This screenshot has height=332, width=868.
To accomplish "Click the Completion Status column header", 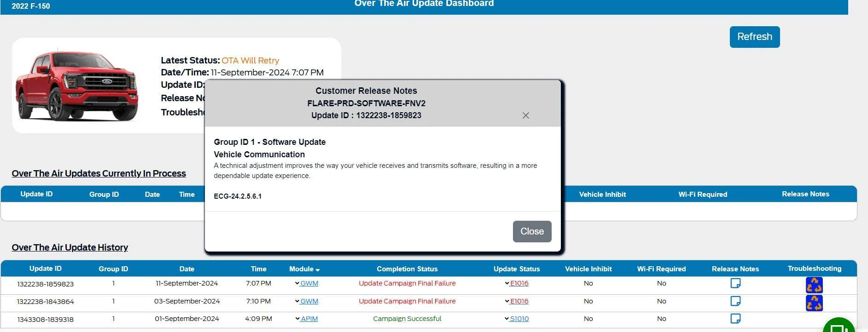I will 407,269.
